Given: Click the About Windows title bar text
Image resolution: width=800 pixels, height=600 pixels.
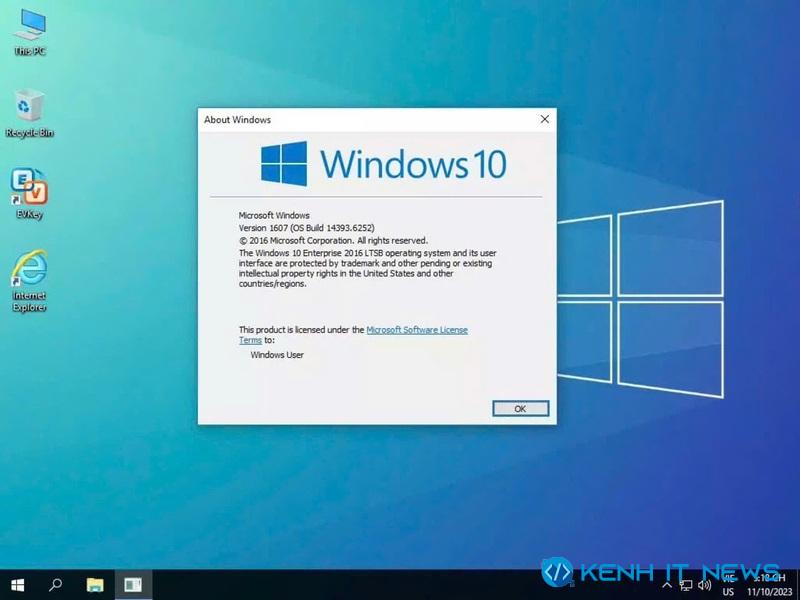Looking at the screenshot, I should pos(237,120).
